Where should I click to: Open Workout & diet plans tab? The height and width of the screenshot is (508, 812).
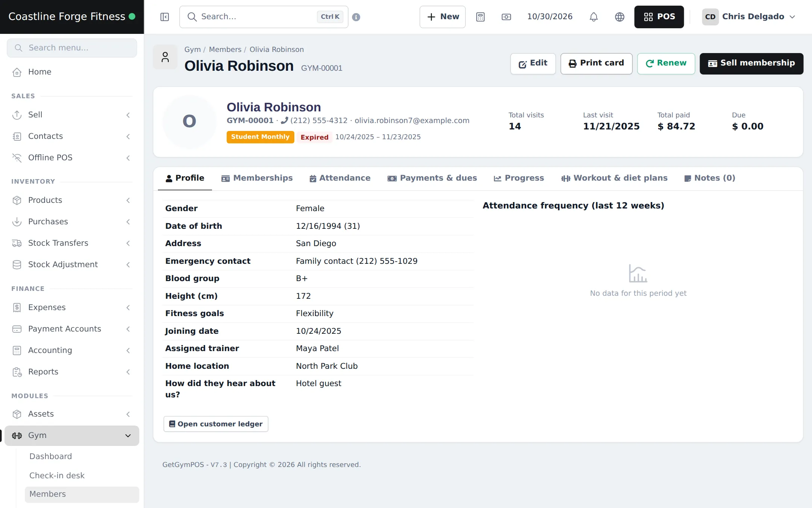[x=614, y=178]
